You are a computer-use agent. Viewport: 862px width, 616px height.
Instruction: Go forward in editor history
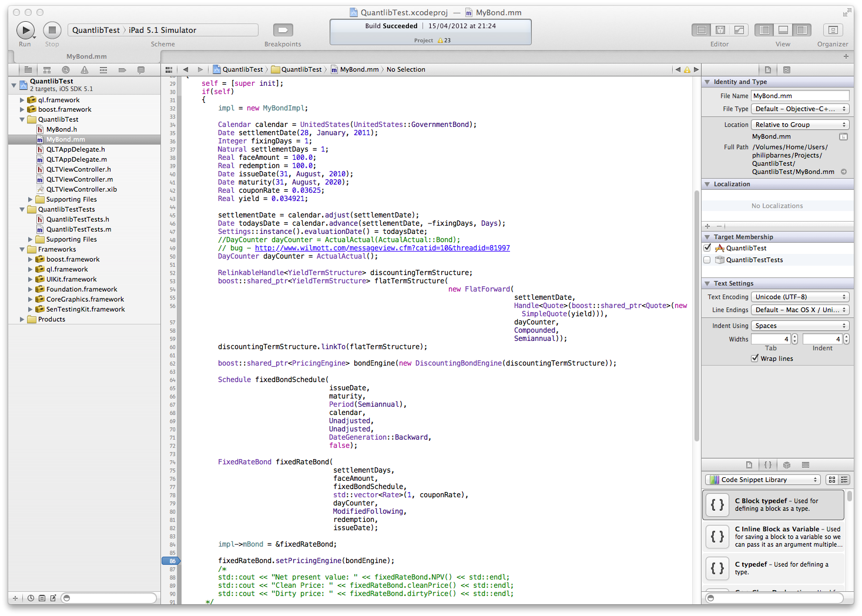coord(200,69)
